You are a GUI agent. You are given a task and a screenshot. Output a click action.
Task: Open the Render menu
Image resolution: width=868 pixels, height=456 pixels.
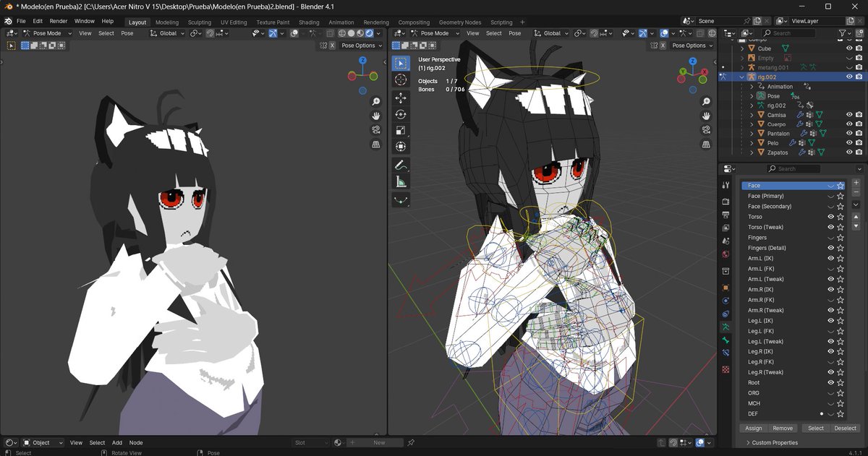(x=59, y=21)
